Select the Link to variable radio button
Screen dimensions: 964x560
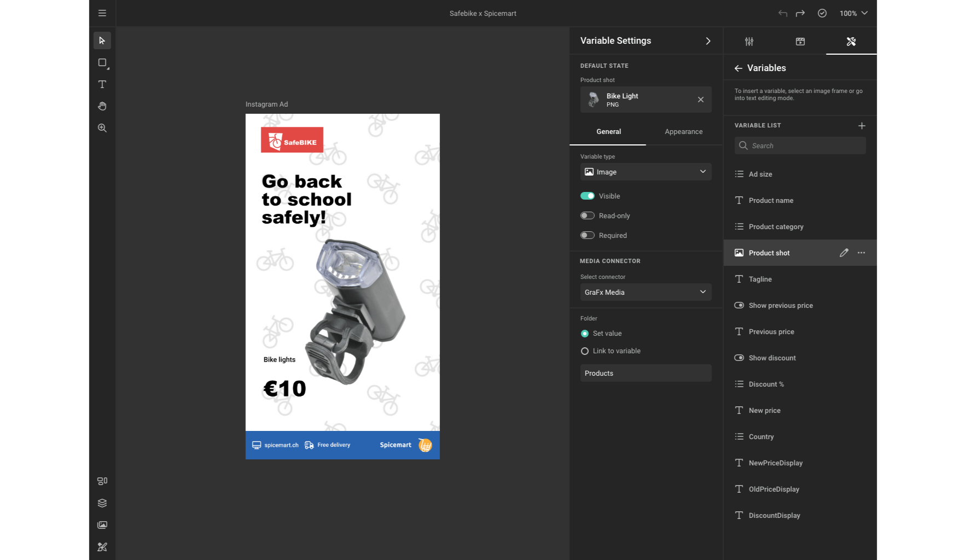585,351
